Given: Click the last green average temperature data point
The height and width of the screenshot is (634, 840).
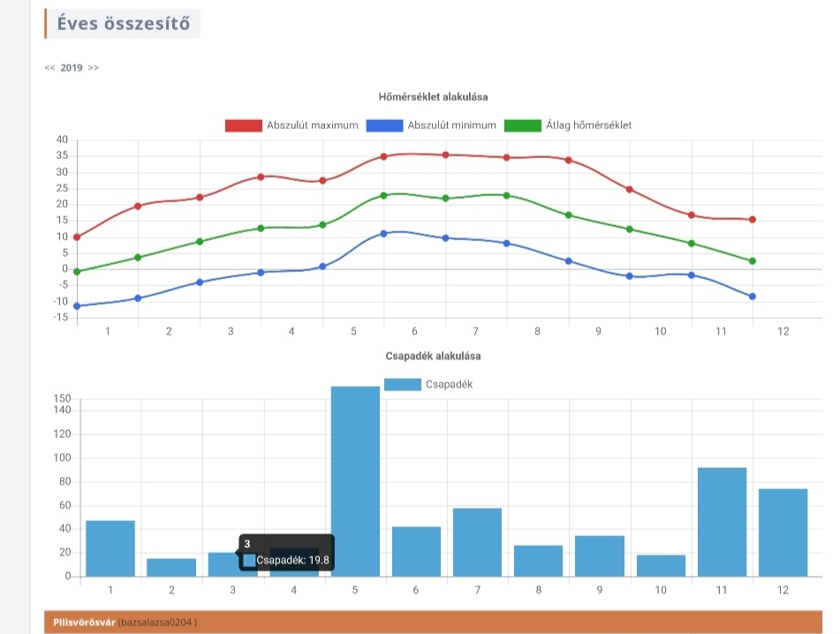Looking at the screenshot, I should (753, 261).
